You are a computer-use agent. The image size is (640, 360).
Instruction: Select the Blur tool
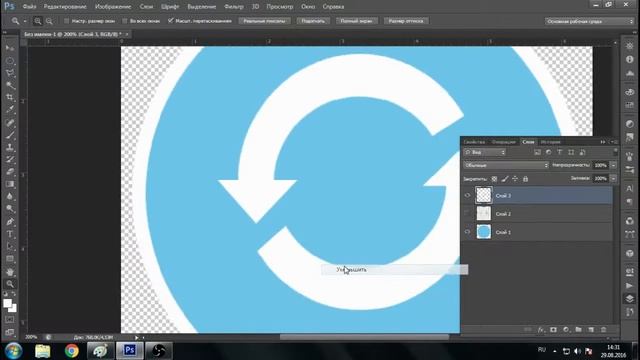coord(10,196)
